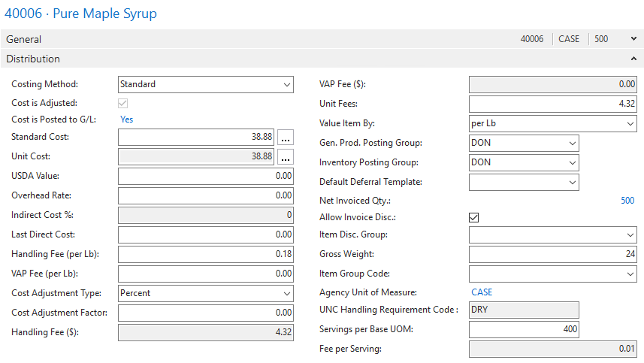The image size is (644, 363).
Task: Click the Standard Cost ellipsis button
Action: coord(285,138)
